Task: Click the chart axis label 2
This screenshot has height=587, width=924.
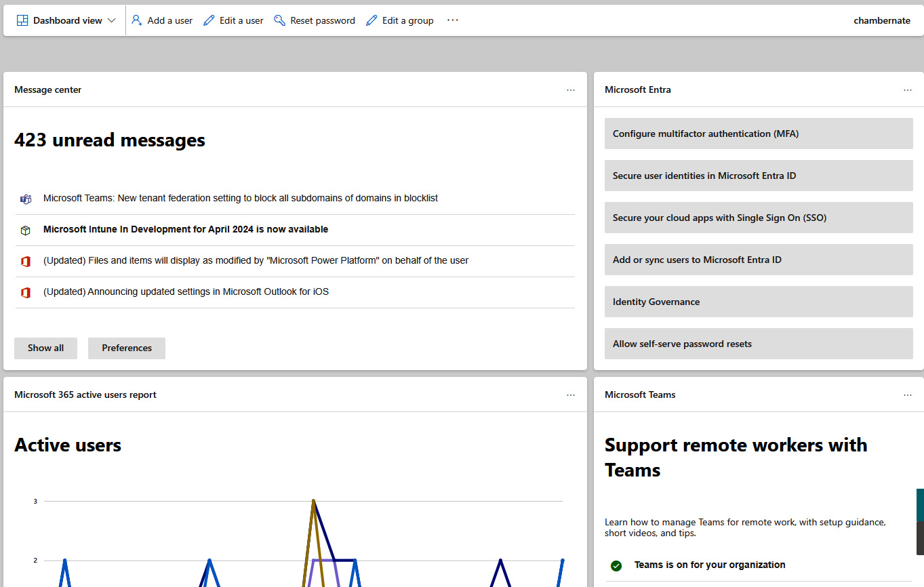Action: (35, 561)
